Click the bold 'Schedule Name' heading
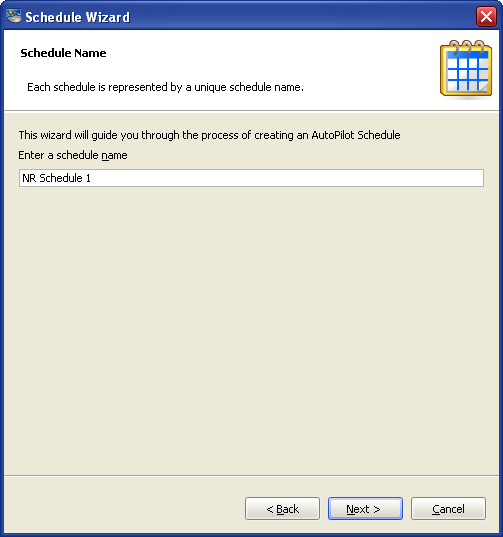Viewport: 503px width, 537px height. 63,53
